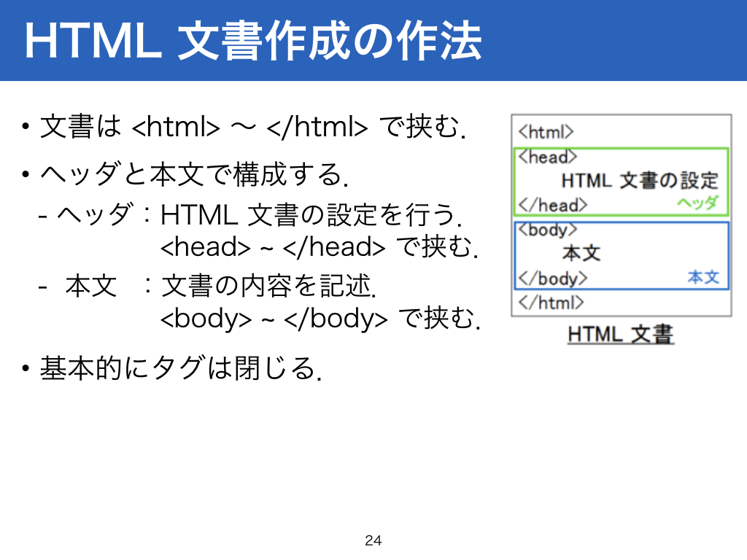
Task: Click the bullet "文書は <html> ～ </html> で挟む."
Action: pos(244,127)
